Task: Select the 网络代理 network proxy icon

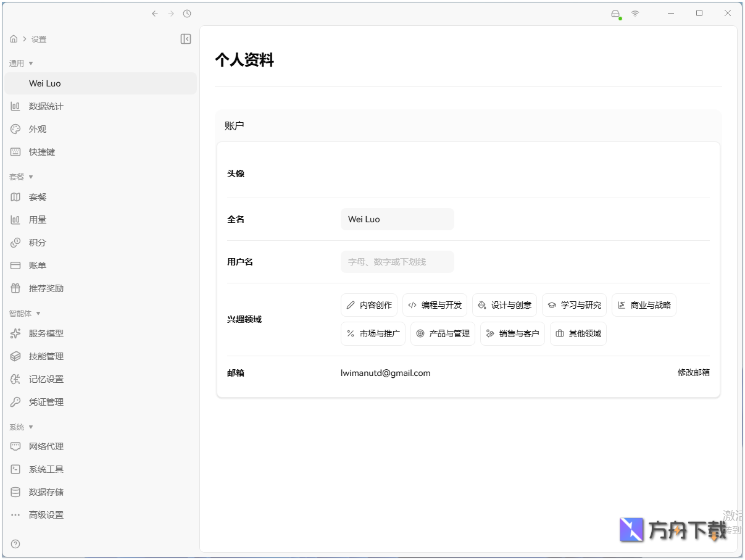Action: click(14, 446)
